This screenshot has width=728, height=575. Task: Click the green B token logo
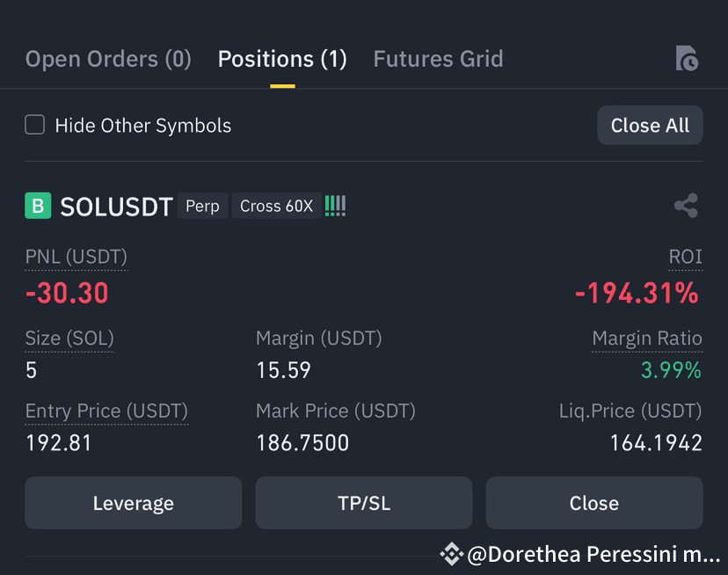tap(36, 205)
